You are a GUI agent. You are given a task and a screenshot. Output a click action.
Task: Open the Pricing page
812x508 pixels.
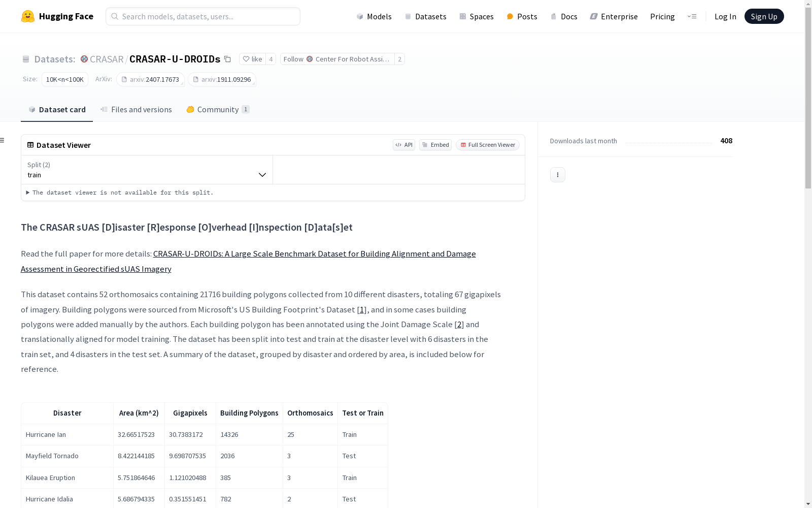(x=662, y=16)
